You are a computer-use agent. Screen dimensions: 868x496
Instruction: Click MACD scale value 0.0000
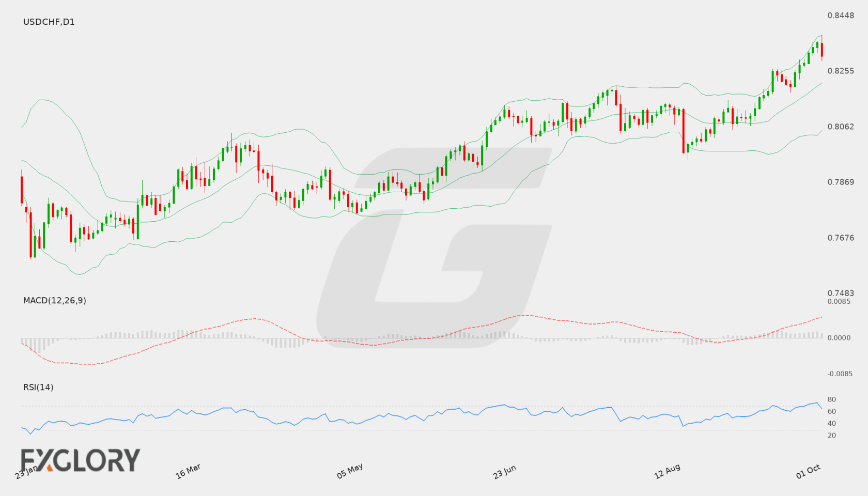[x=839, y=337]
